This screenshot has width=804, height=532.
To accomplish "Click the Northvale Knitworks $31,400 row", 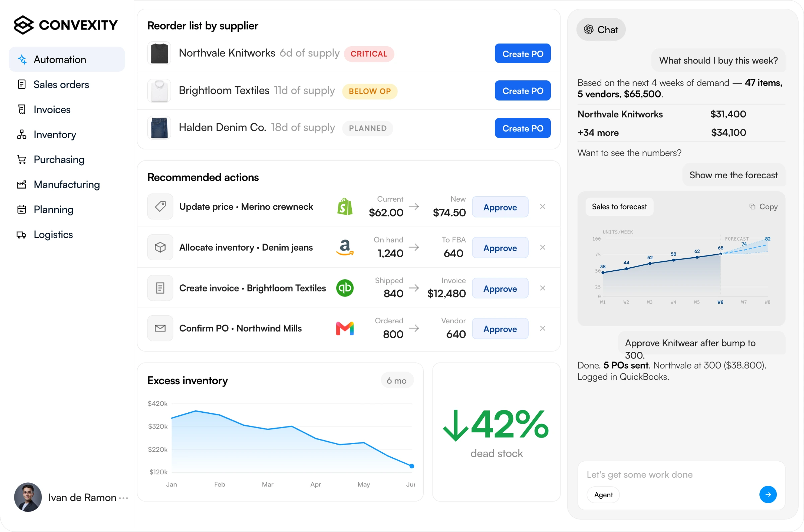I will coord(681,114).
